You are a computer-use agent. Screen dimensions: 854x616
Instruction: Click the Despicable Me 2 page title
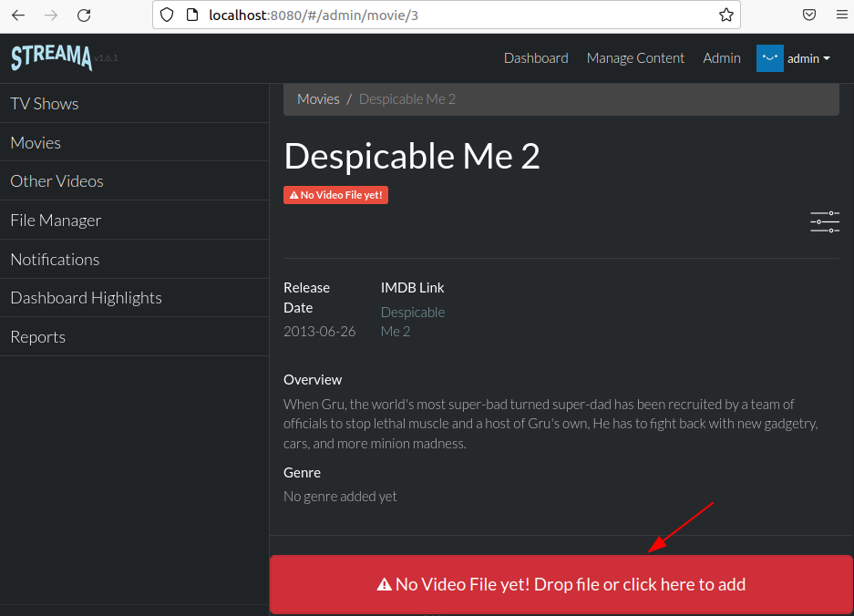click(x=412, y=157)
